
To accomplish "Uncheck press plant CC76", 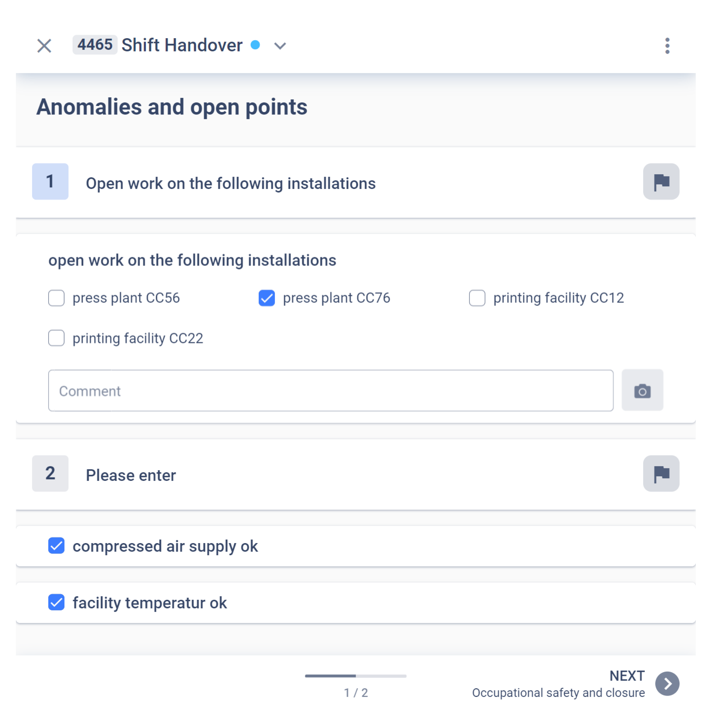I will coord(267,298).
